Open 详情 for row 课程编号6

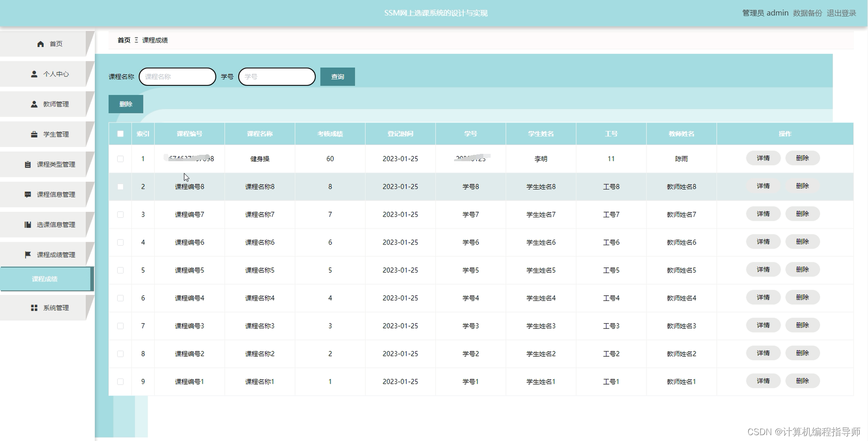click(763, 242)
